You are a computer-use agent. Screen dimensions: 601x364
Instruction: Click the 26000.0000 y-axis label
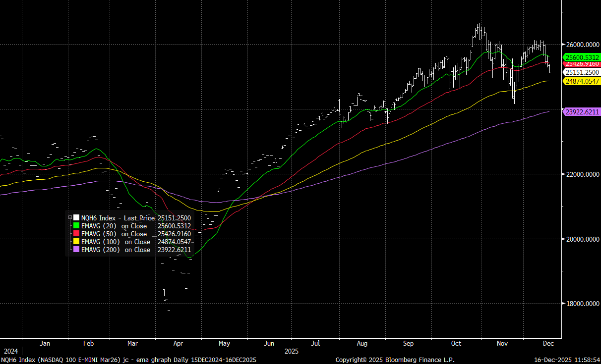582,45
